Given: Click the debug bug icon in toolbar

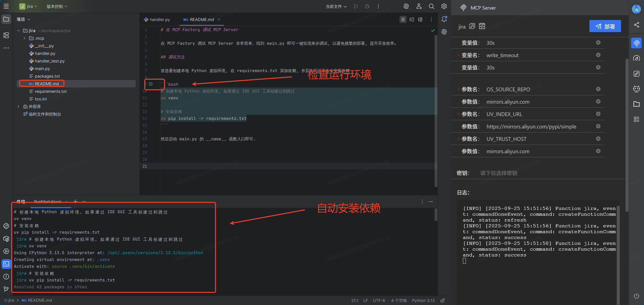Looking at the screenshot, I should [x=367, y=6].
